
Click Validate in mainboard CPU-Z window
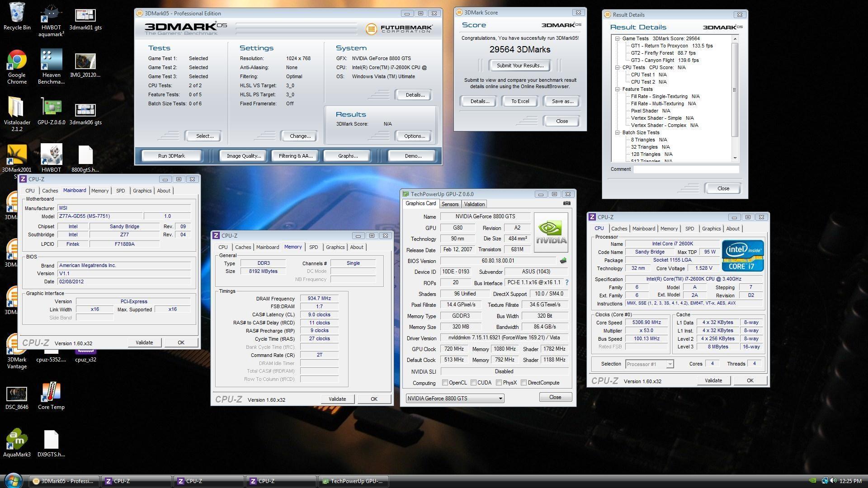[144, 343]
